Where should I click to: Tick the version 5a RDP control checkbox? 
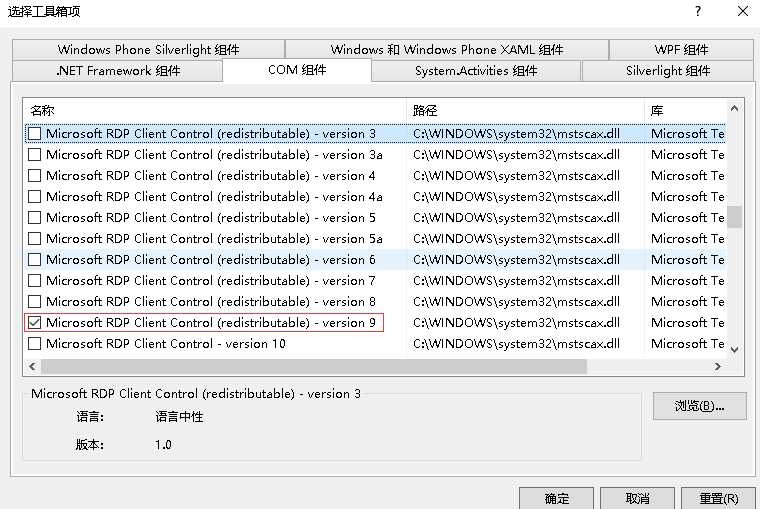pos(34,239)
